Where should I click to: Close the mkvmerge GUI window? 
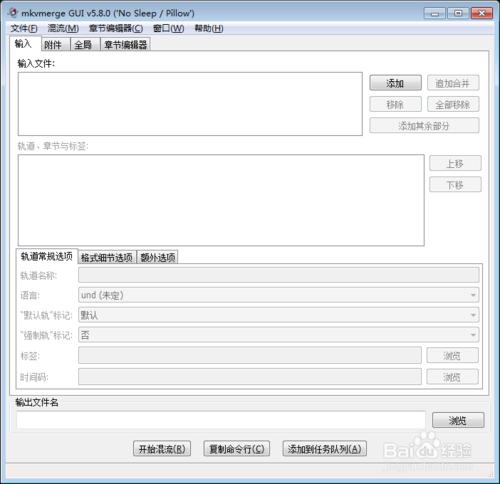pos(482,13)
